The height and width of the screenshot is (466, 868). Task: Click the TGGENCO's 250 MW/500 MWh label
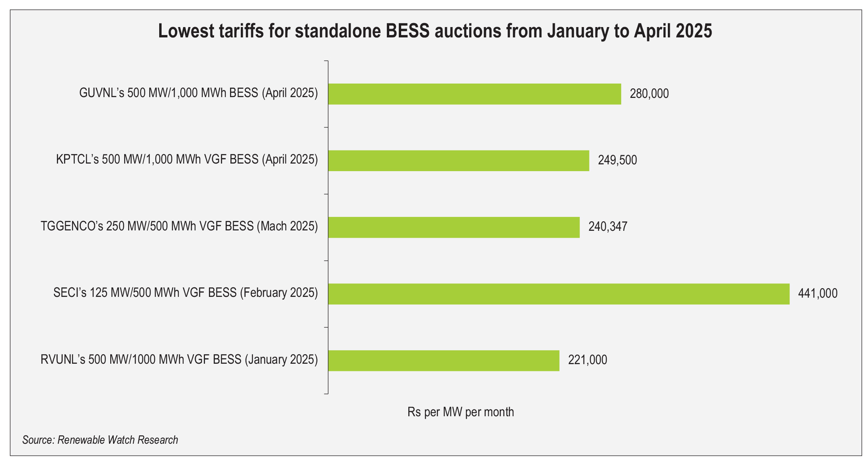click(179, 226)
